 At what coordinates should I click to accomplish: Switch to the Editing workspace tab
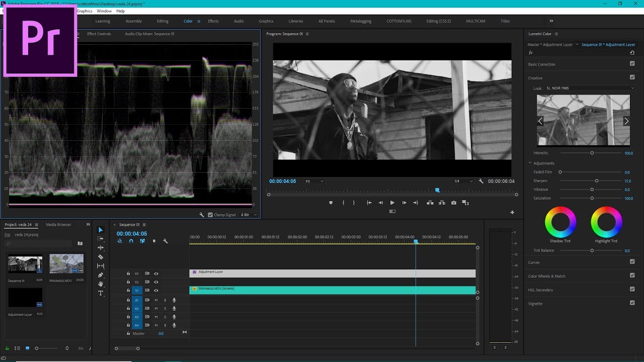(163, 21)
